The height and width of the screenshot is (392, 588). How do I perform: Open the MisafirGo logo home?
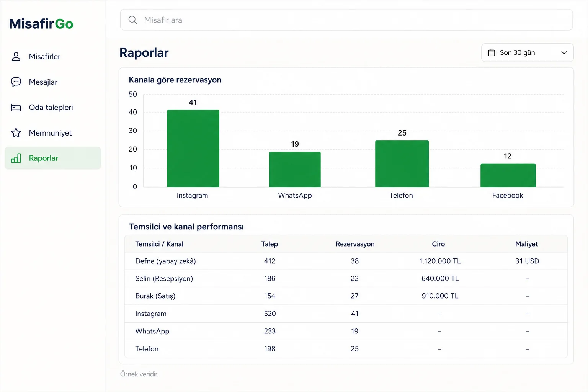coord(41,24)
